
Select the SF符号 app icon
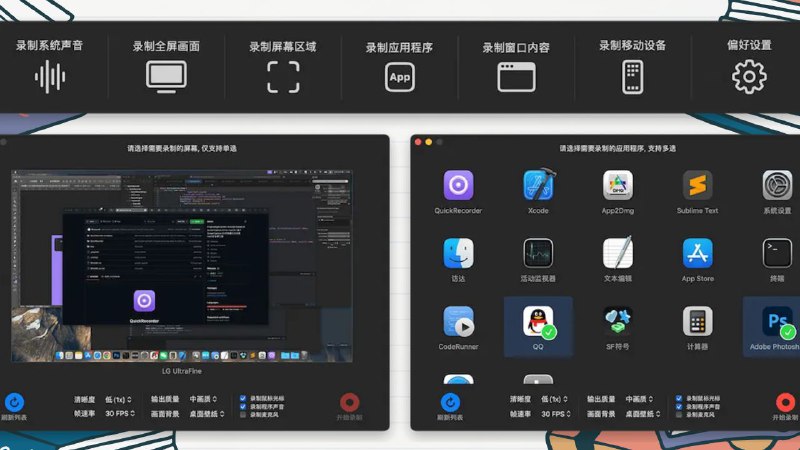click(618, 321)
